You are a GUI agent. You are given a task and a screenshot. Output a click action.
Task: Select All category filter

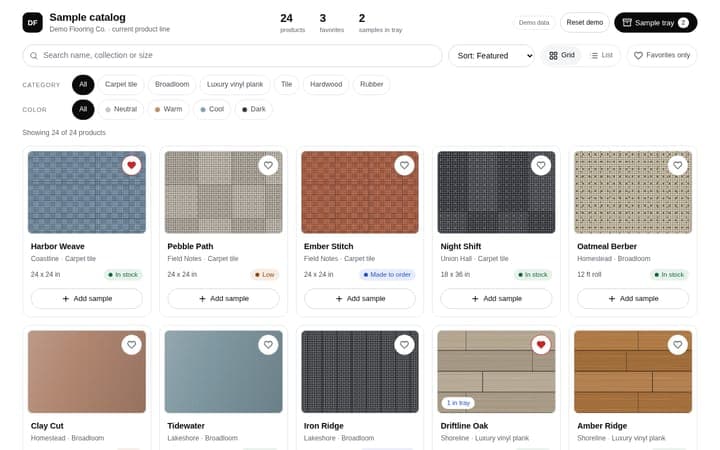coord(83,84)
